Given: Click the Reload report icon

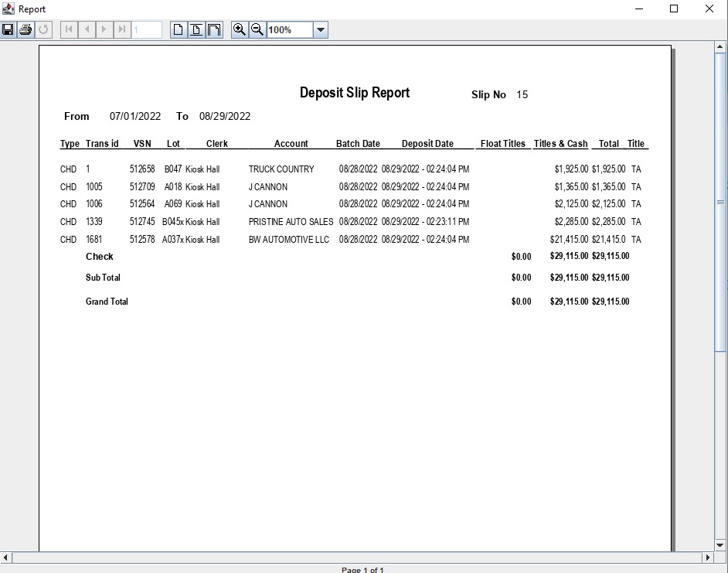Looking at the screenshot, I should (x=43, y=30).
